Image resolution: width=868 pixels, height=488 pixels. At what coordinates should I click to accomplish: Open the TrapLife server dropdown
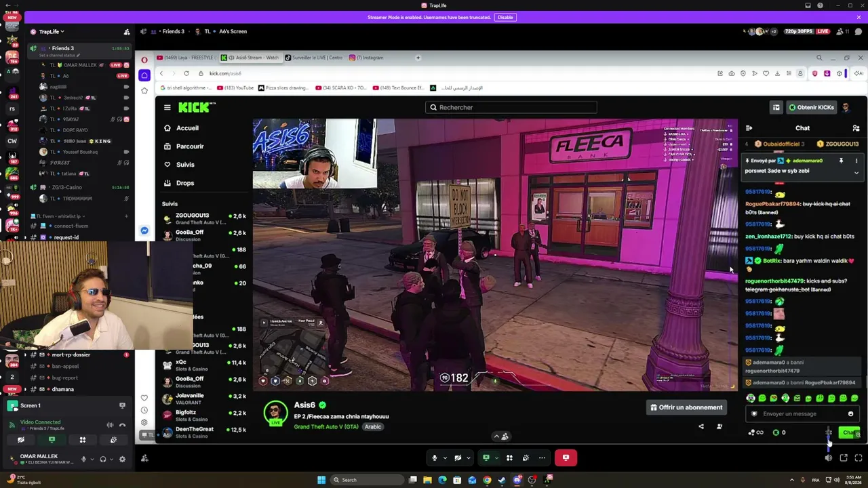(x=51, y=32)
